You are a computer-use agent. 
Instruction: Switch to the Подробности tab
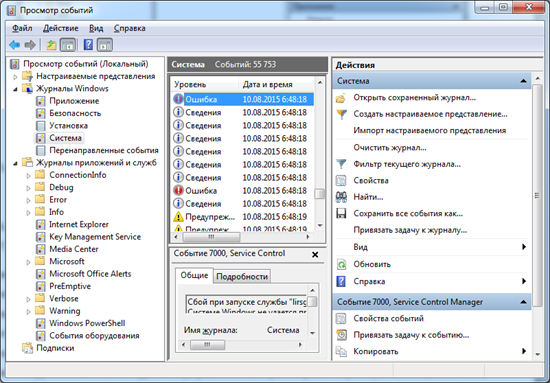(x=242, y=277)
